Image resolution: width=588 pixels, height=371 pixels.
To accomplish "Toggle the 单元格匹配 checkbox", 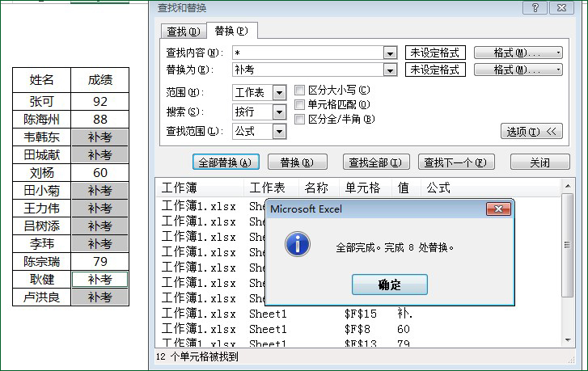I will [299, 104].
